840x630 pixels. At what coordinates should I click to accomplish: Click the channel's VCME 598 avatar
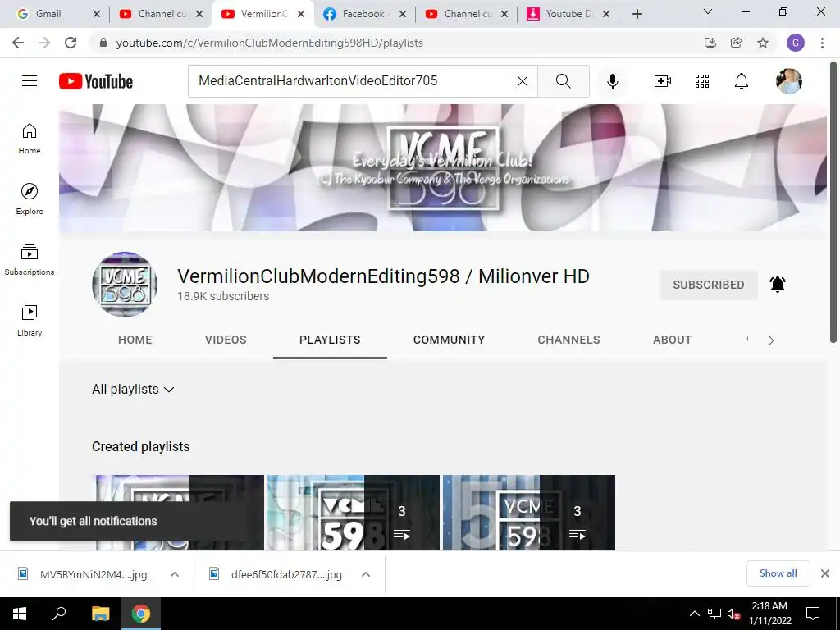pyautogui.click(x=125, y=285)
